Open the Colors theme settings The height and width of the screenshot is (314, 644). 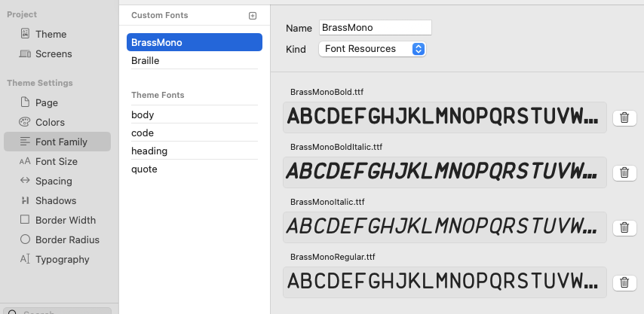50,122
